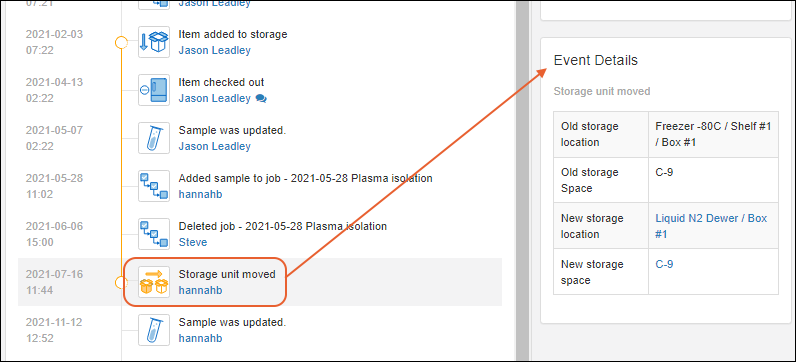Click the 2021-11-12 'Sample was updated' test tube icon

[154, 330]
